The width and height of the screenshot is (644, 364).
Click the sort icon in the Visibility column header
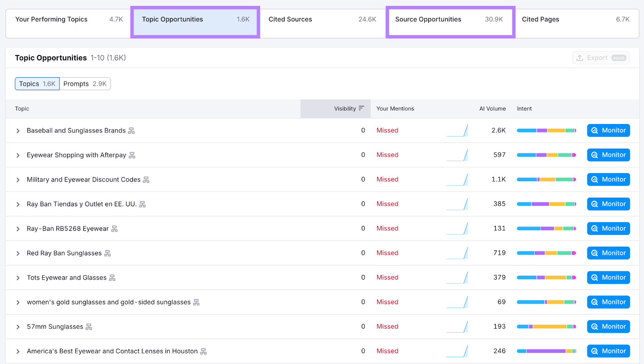pos(361,108)
